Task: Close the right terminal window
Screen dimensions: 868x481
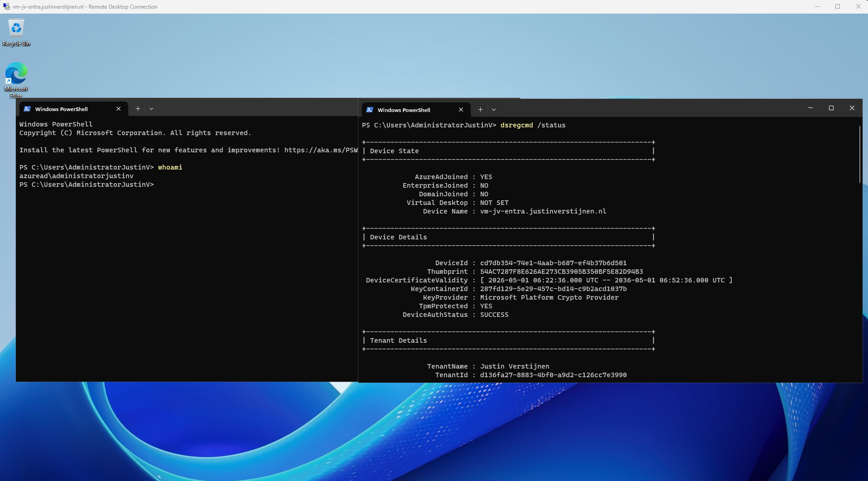Action: (852, 108)
